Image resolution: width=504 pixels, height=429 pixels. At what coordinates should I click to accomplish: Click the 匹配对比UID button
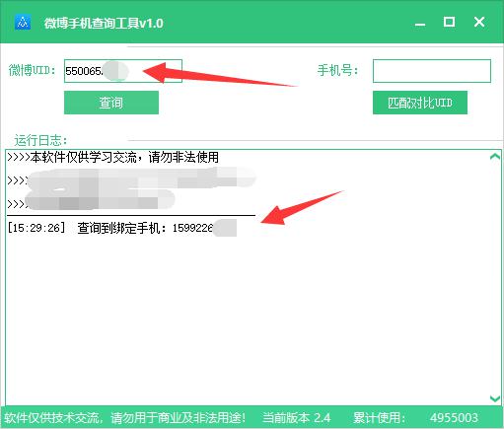click(420, 103)
